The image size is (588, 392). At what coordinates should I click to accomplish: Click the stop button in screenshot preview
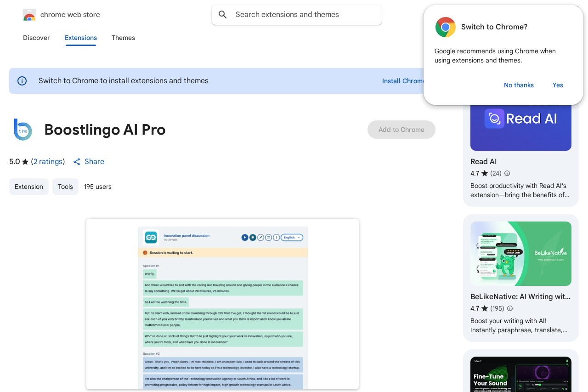[253, 238]
